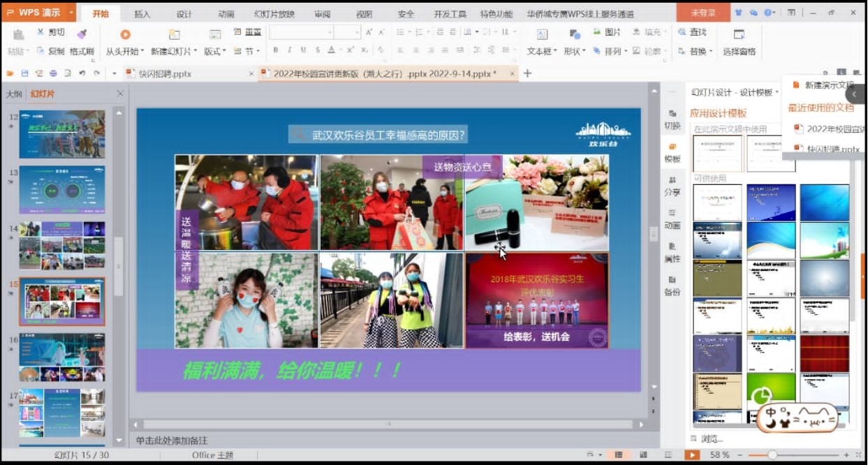868x465 pixels.
Task: Click the 未登录 (not logged in) button
Action: (x=703, y=13)
